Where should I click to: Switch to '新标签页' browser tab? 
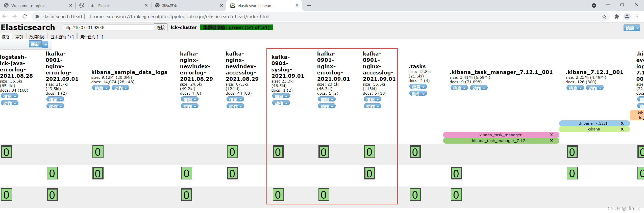point(189,5)
